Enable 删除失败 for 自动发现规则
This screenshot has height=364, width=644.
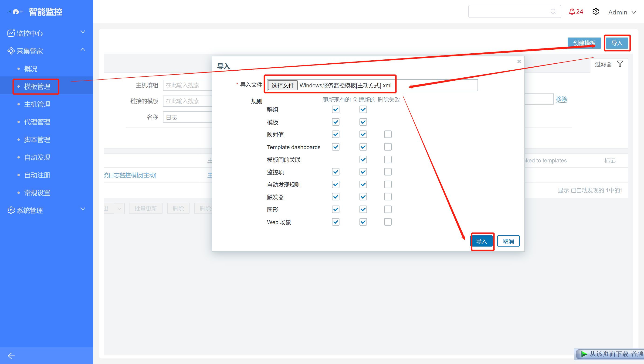tap(388, 184)
